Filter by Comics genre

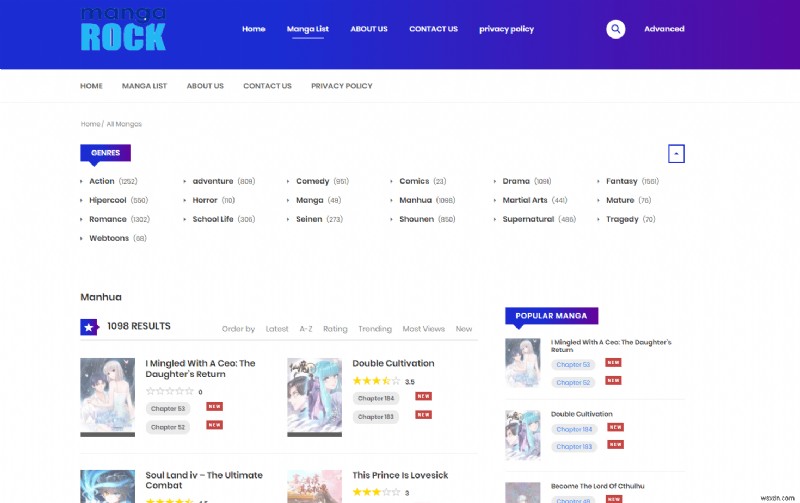(414, 181)
